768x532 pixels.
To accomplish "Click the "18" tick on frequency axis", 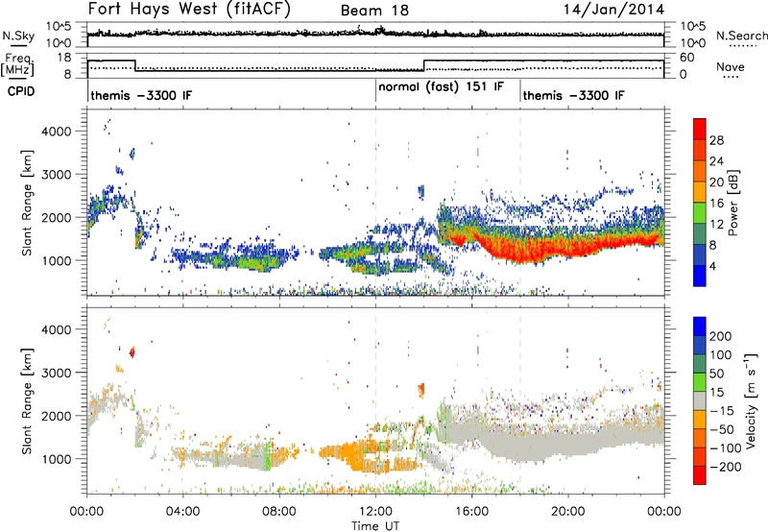I will coord(64,58).
